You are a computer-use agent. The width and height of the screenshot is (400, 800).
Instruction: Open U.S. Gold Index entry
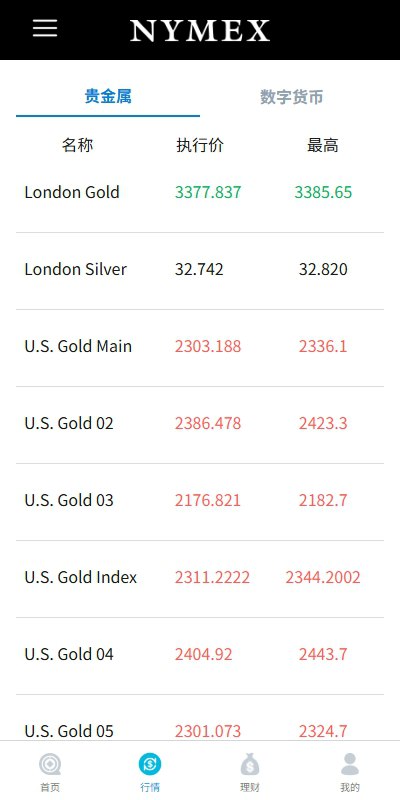coord(200,579)
